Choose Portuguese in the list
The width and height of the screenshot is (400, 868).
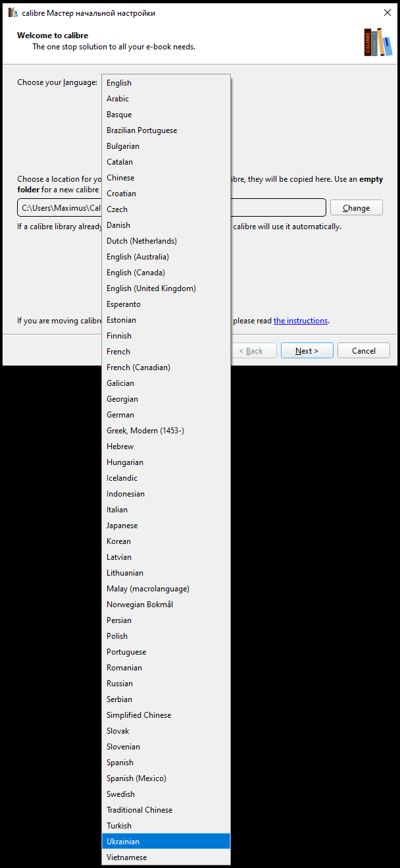[x=166, y=652]
